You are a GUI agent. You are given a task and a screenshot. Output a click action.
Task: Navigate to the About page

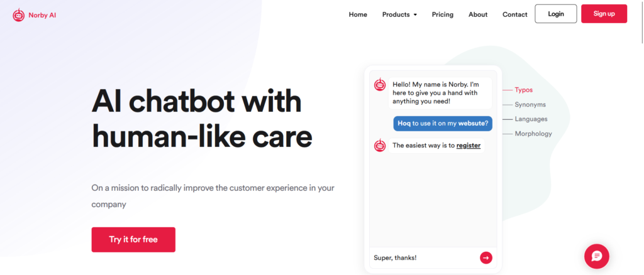pos(478,14)
